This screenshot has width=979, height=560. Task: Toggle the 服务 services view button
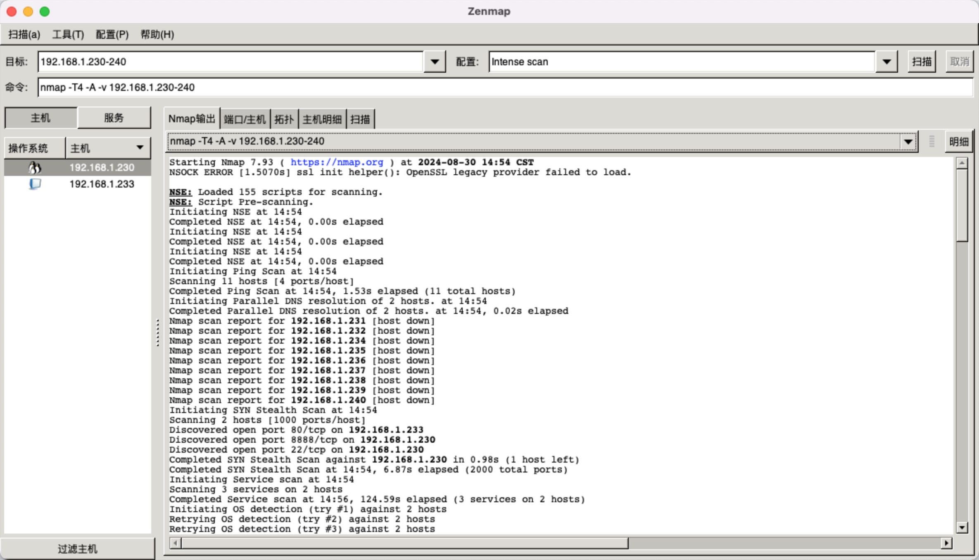pos(114,118)
